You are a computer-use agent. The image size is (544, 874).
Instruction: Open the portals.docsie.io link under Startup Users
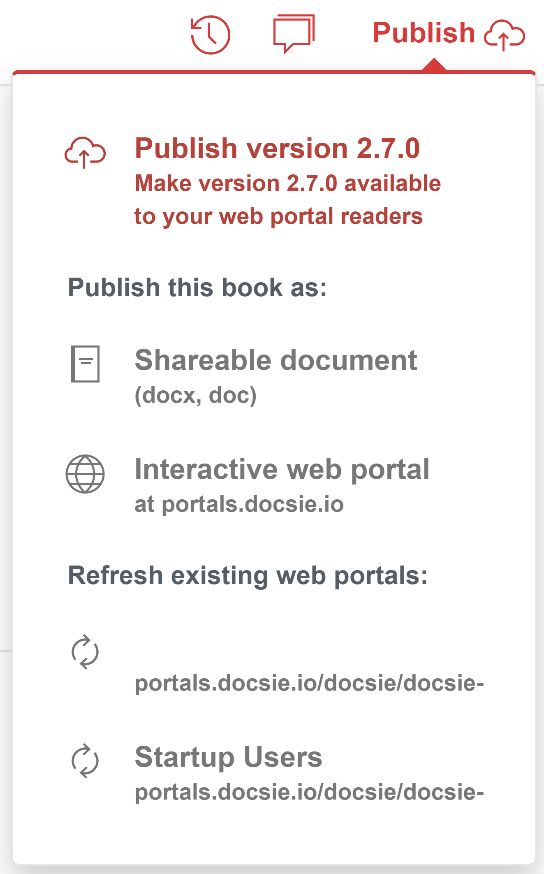pyautogui.click(x=309, y=792)
